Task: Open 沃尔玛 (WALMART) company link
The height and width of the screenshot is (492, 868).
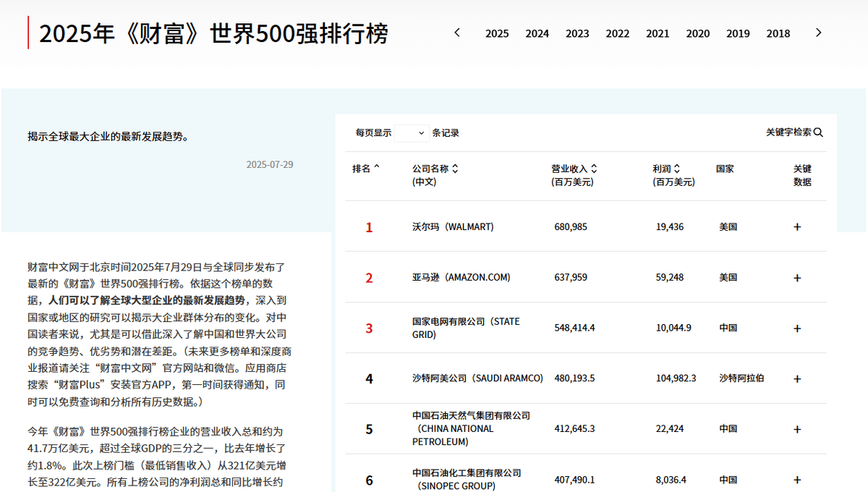Action: (453, 226)
